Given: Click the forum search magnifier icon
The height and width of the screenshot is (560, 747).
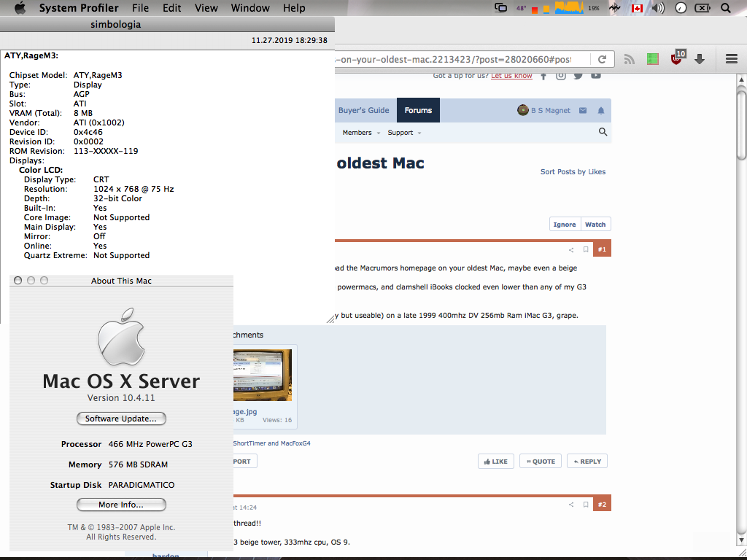Looking at the screenshot, I should tap(603, 132).
